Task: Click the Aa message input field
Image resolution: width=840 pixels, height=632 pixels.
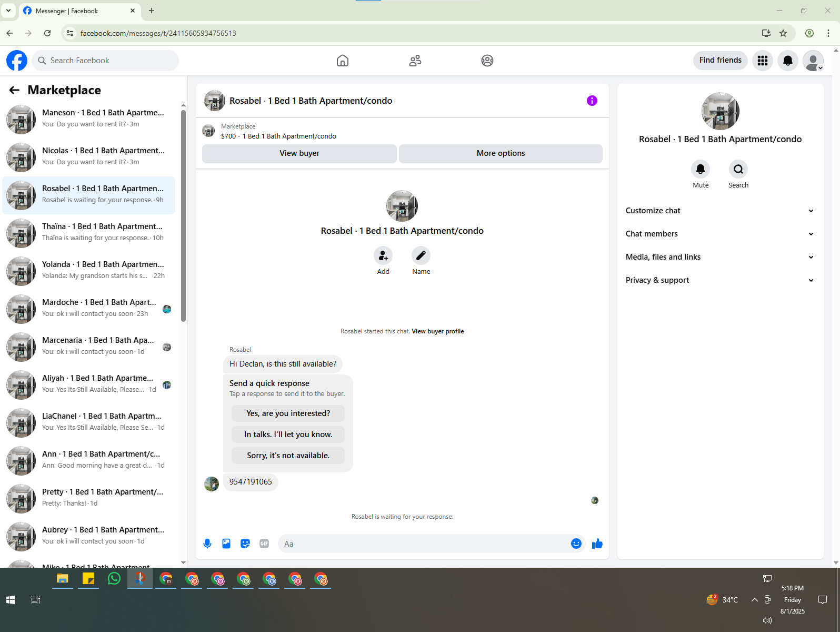Action: pos(424,544)
